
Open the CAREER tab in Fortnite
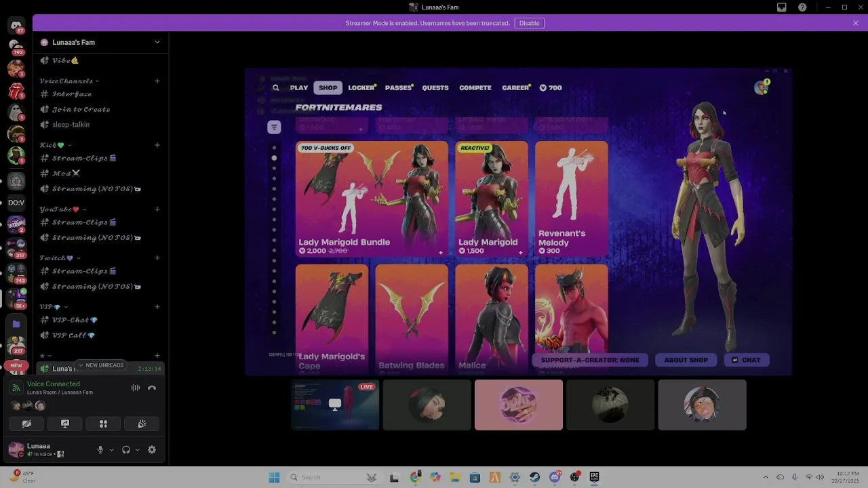pos(515,87)
